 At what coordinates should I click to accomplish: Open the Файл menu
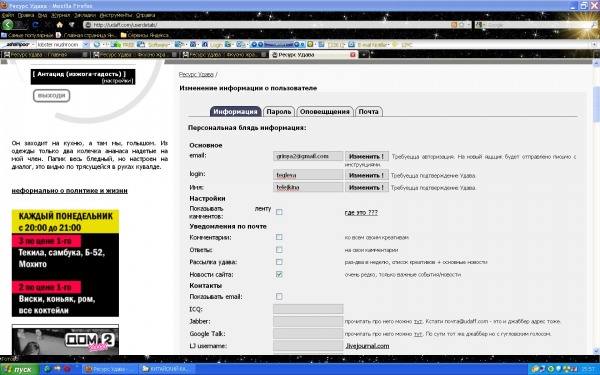8,15
